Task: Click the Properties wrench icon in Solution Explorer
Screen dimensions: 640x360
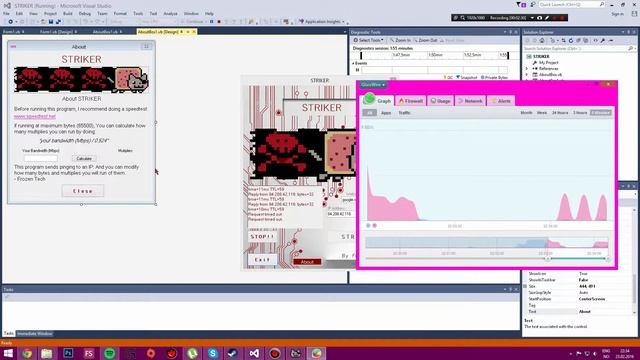Action: tap(603, 40)
